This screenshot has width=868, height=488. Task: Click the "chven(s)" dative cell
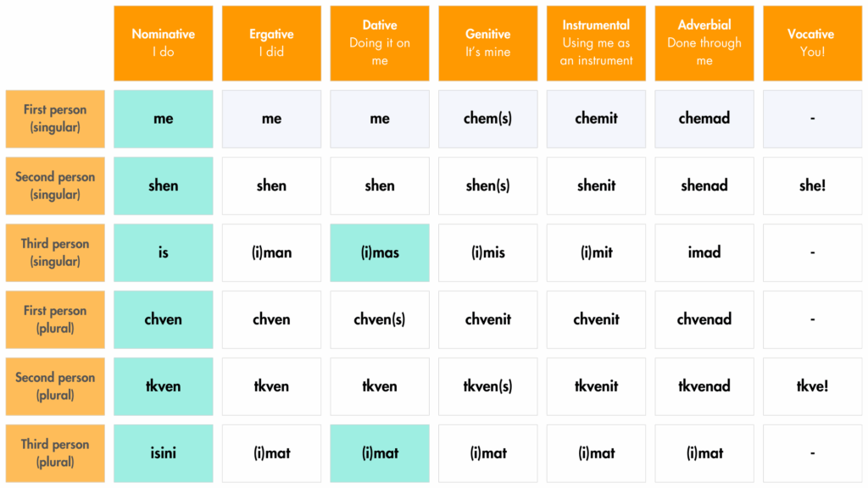(380, 319)
